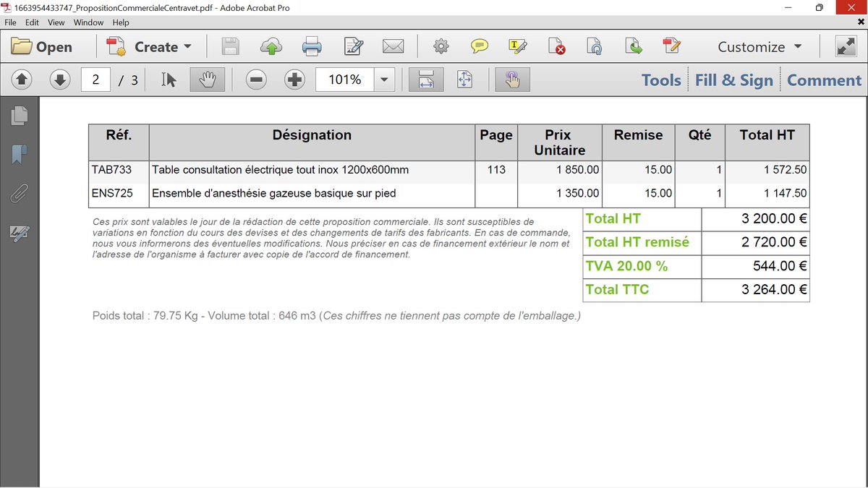
Task: Click the TVA 20.00 % label
Action: [626, 266]
